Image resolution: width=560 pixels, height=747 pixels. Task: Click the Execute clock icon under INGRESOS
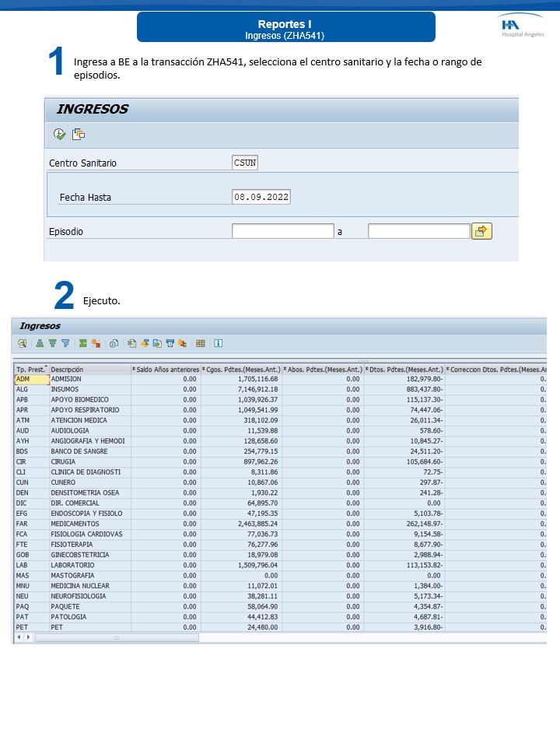click(59, 135)
